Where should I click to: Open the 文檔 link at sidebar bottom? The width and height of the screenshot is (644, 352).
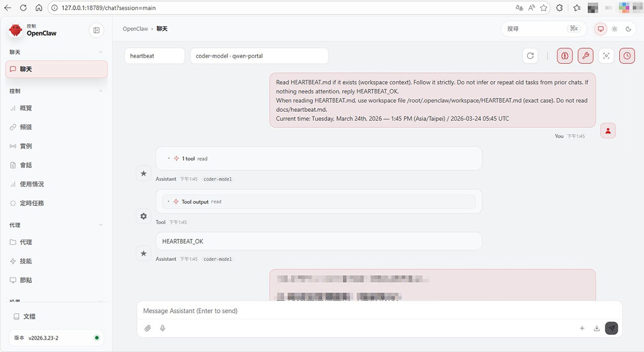30,316
